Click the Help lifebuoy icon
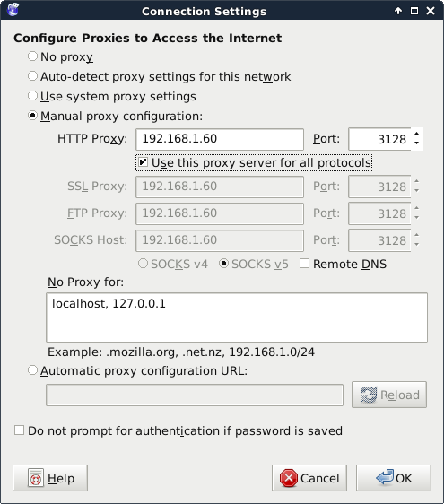 tap(36, 478)
